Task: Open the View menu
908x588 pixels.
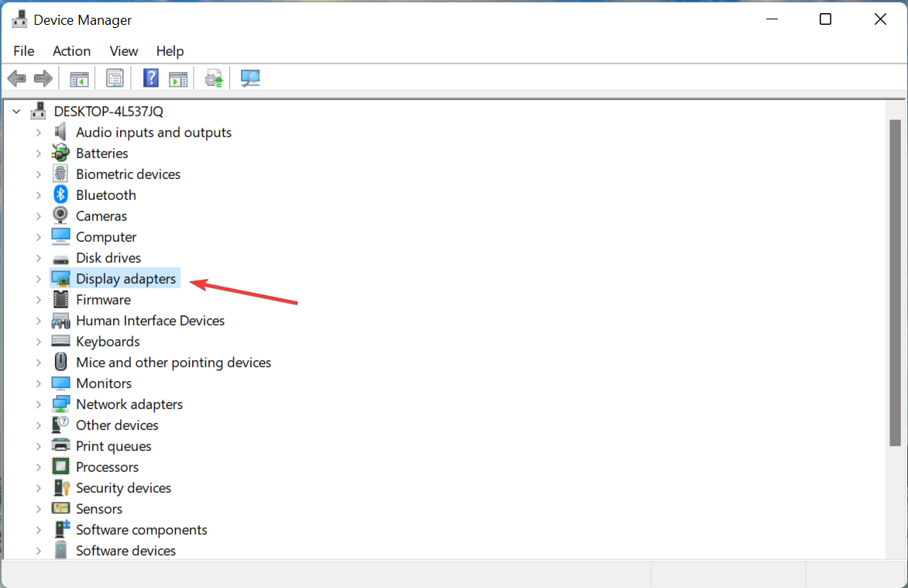Action: (124, 51)
